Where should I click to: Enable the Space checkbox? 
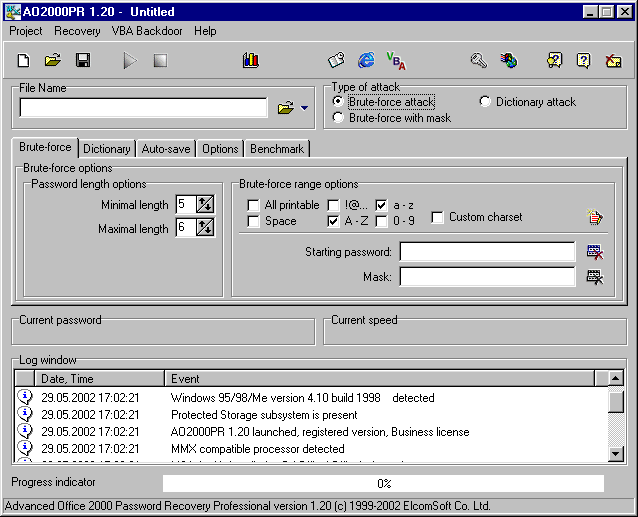(x=253, y=221)
